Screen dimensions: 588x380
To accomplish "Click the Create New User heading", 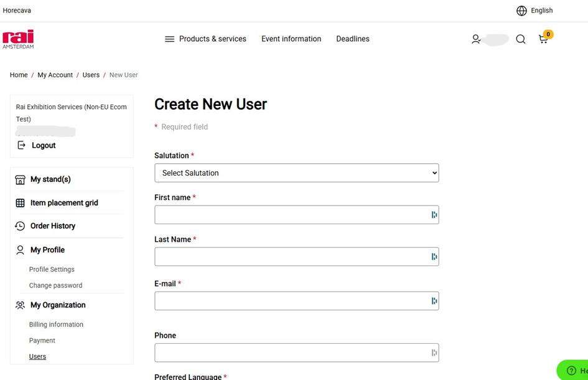I will click(x=211, y=105).
